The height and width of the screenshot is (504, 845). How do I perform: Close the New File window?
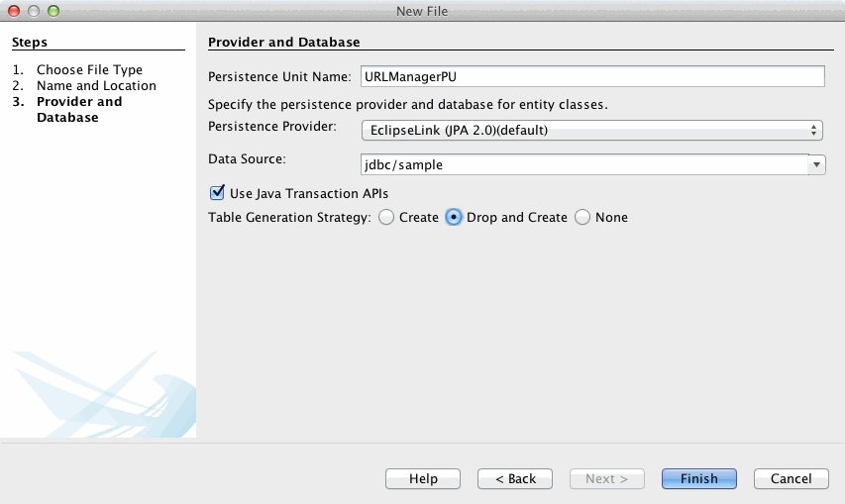pyautogui.click(x=14, y=11)
